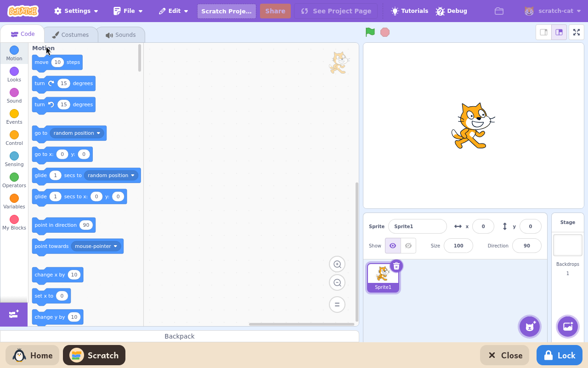Zoom in on the code workspace
Image resolution: width=588 pixels, height=368 pixels.
[x=337, y=264]
